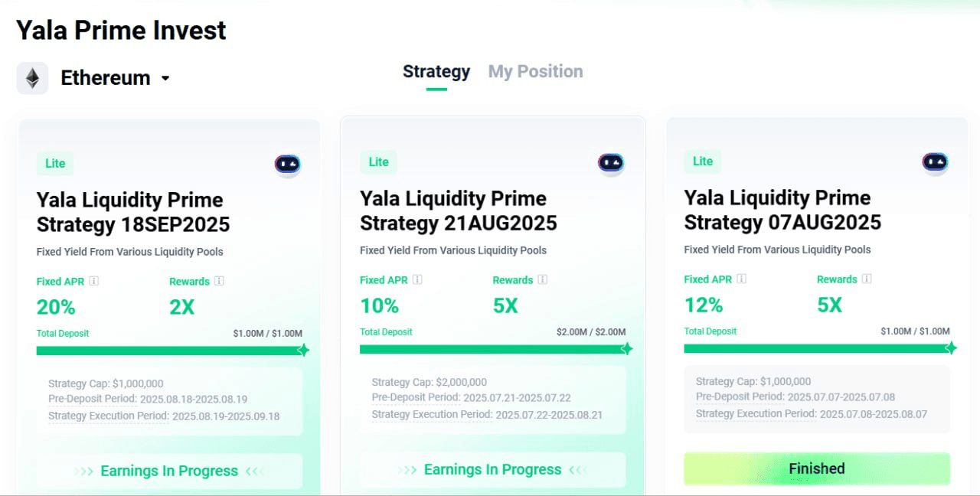Click the robot avatar on 21AUG2025 card

point(611,163)
